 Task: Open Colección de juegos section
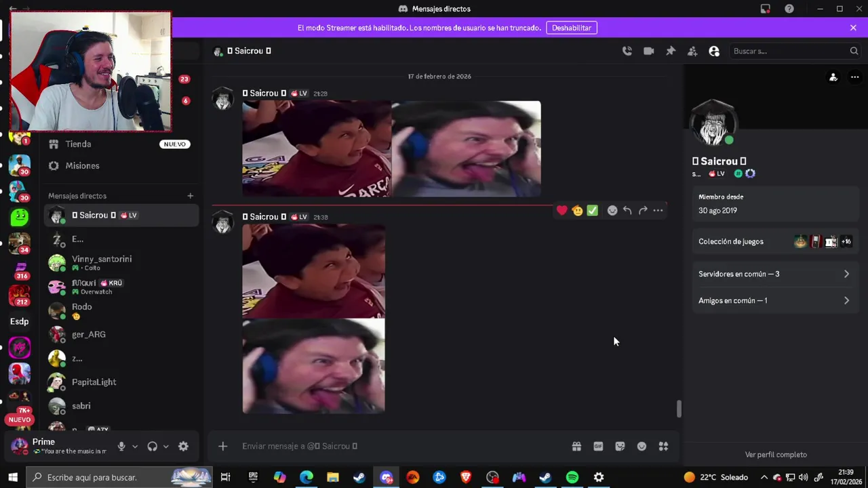click(774, 241)
